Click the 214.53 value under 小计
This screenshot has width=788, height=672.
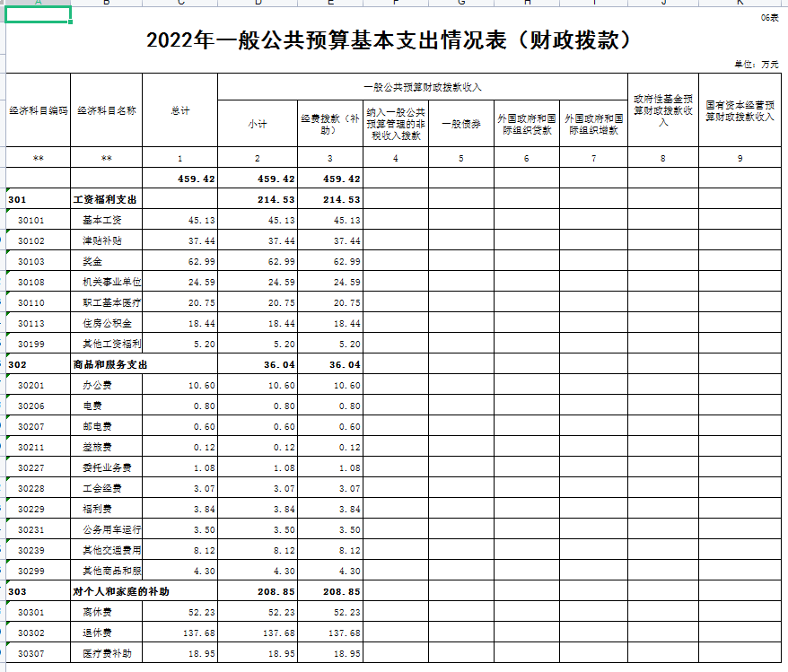[x=258, y=199]
